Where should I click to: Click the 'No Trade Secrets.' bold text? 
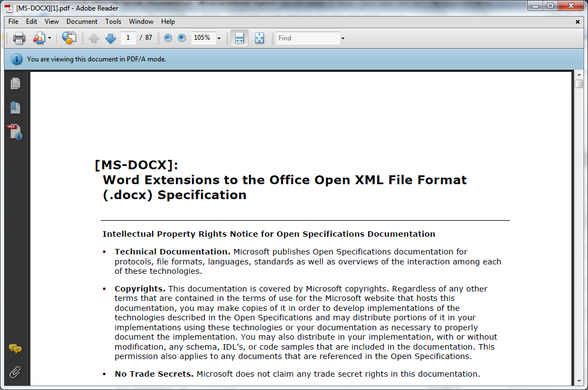tap(154, 374)
